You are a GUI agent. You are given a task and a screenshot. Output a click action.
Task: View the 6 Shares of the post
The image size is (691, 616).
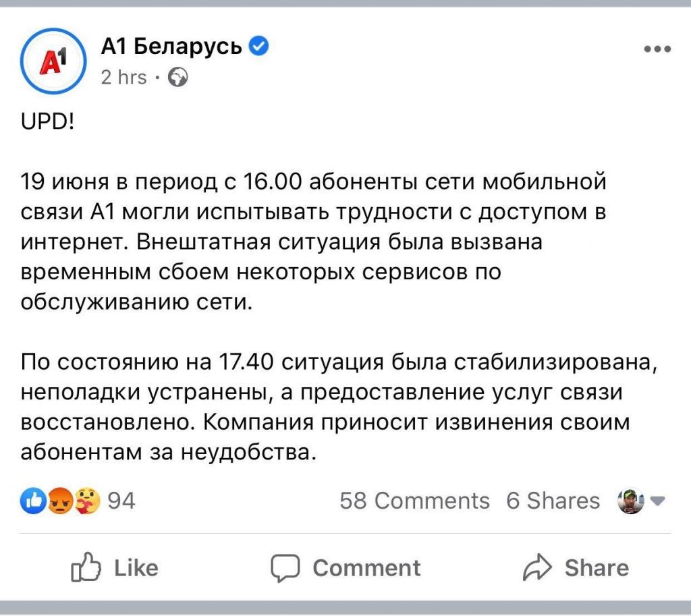point(553,501)
